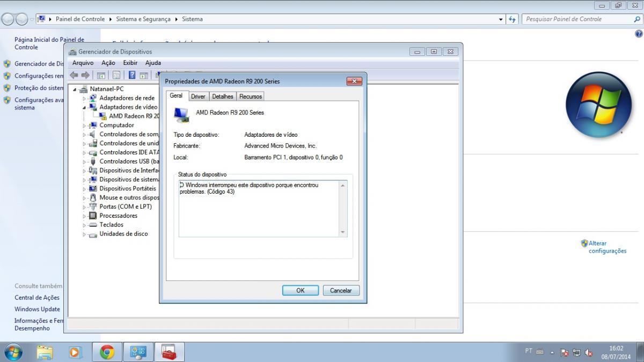
Task: Click the muted volume tray icon
Action: (589, 352)
